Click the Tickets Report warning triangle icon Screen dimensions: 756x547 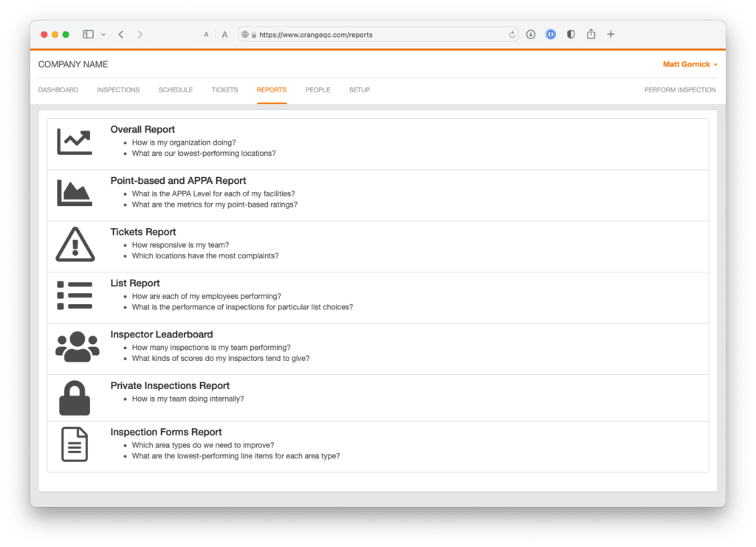75,244
